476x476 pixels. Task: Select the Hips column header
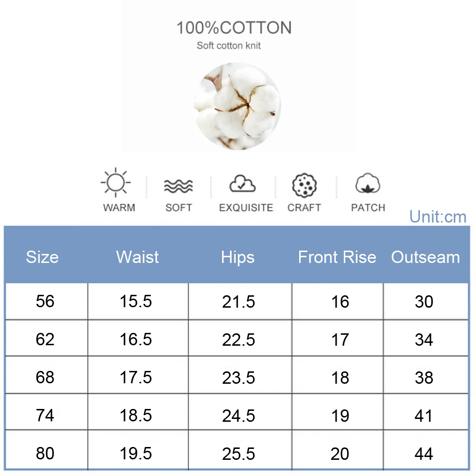[238, 257]
